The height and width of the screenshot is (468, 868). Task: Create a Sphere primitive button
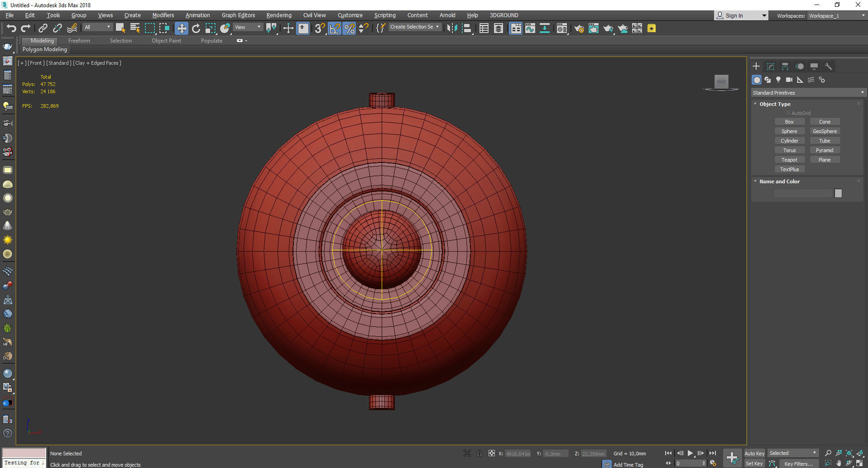pyautogui.click(x=789, y=131)
